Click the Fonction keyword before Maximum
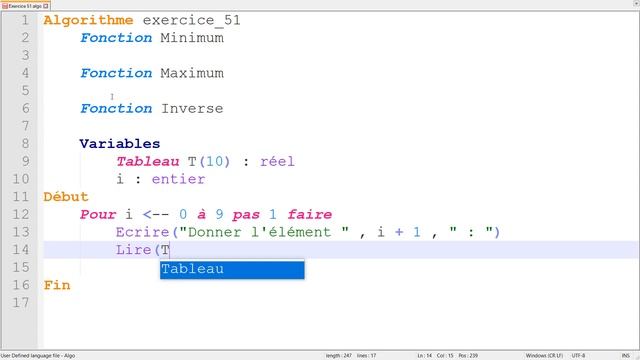The image size is (640, 360). pyautogui.click(x=116, y=73)
